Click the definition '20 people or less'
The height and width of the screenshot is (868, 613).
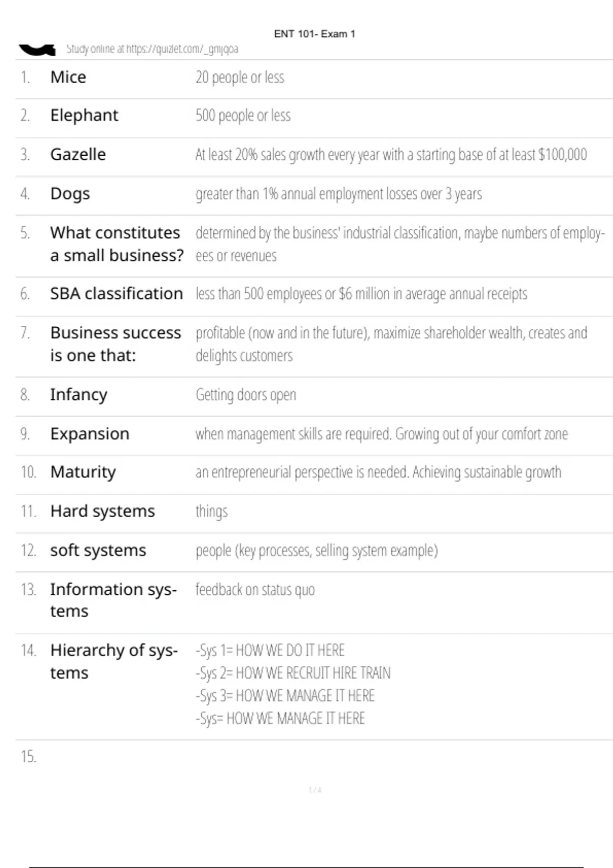[240, 77]
